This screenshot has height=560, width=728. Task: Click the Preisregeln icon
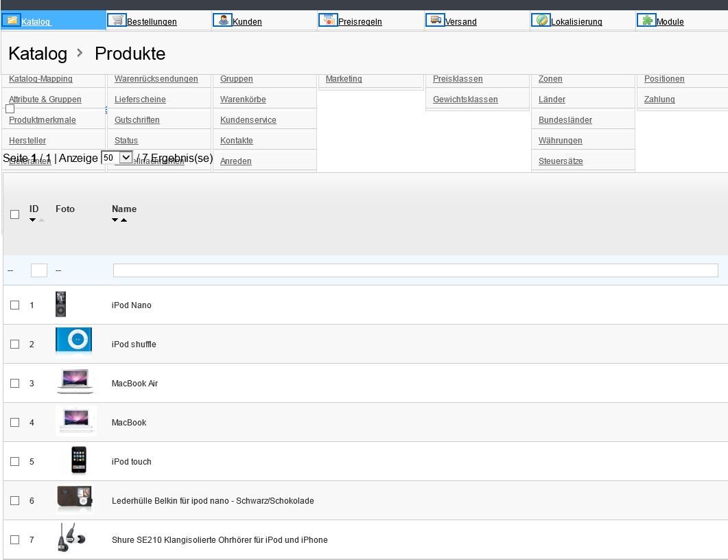[328, 20]
